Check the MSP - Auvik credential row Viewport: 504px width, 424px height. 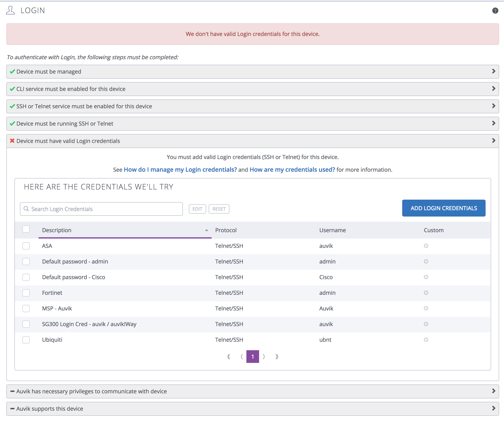pos(26,308)
